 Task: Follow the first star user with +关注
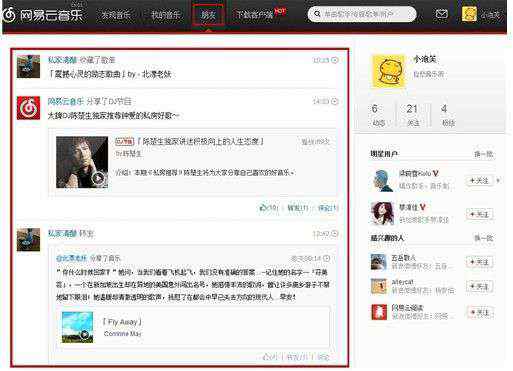pyautogui.click(x=479, y=181)
